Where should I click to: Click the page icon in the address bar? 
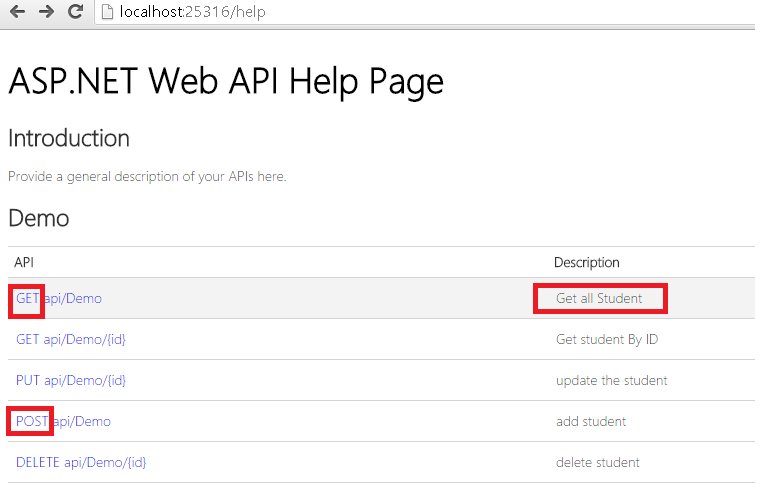[107, 13]
